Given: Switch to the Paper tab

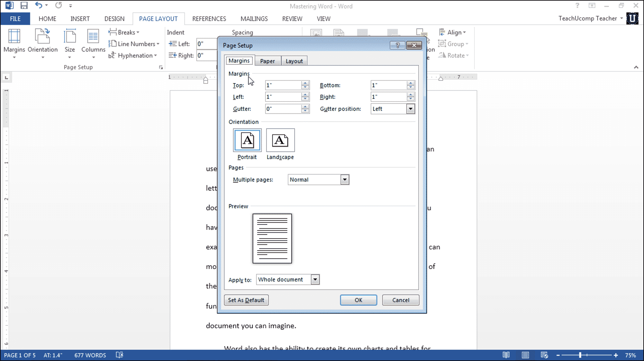Looking at the screenshot, I should [268, 61].
